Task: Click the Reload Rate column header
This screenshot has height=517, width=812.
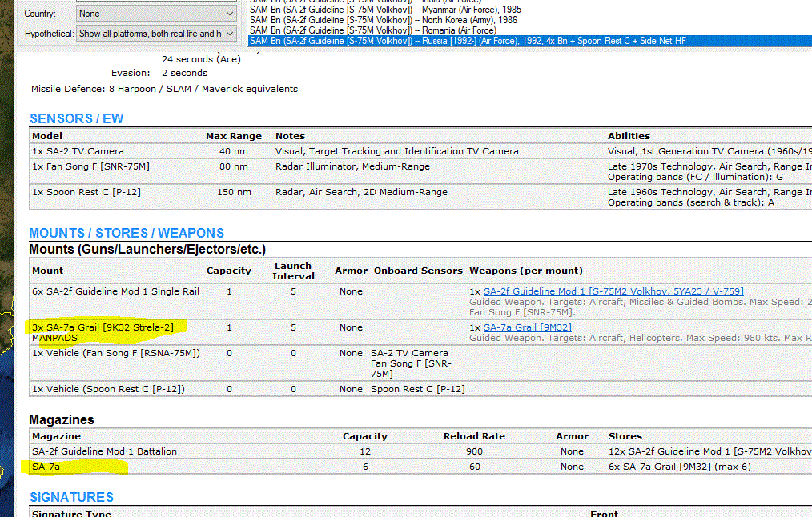Action: (x=474, y=436)
